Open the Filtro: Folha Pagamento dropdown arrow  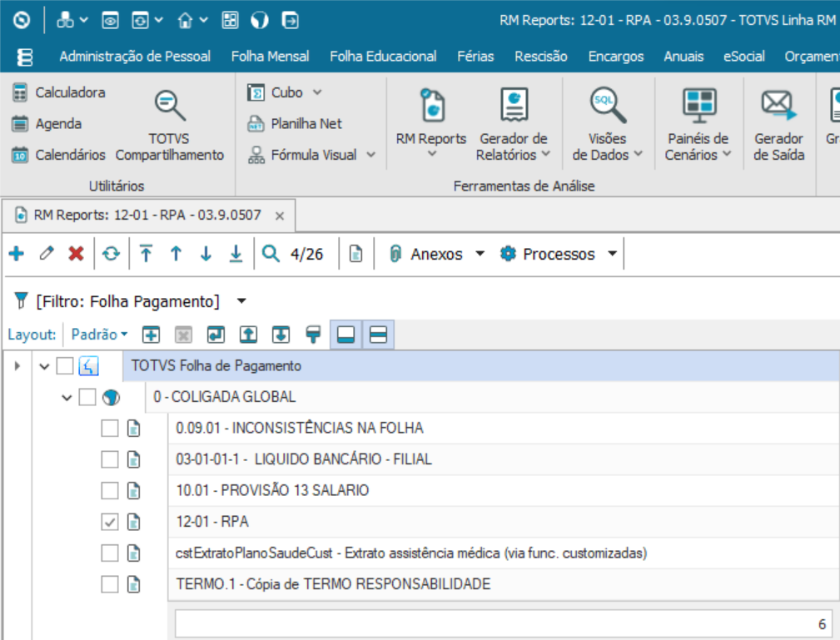241,301
